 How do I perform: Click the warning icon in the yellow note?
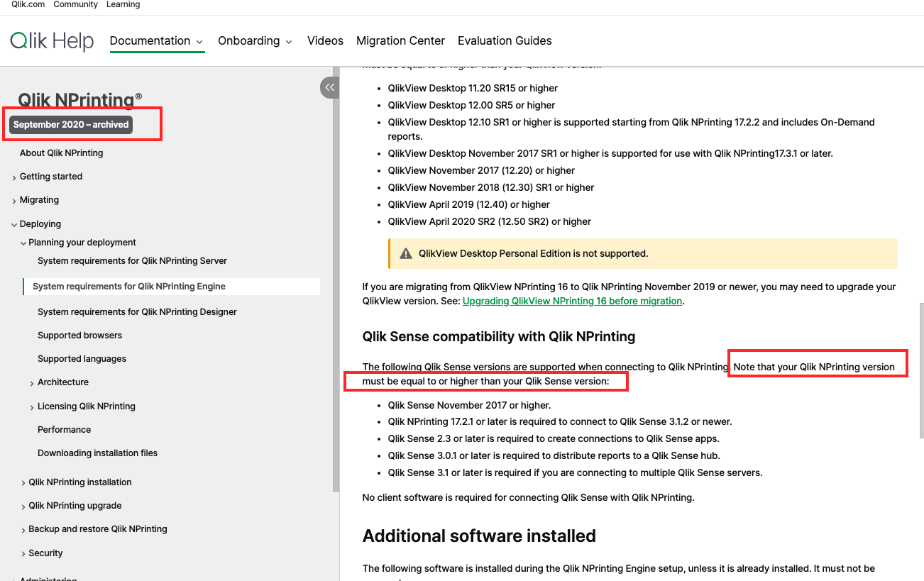(x=405, y=253)
